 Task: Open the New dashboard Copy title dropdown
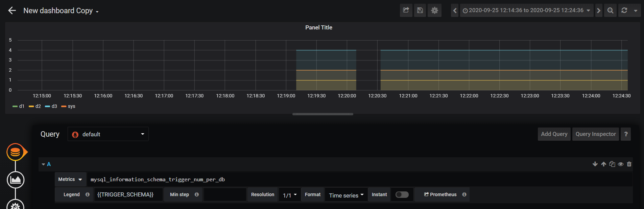[61, 11]
